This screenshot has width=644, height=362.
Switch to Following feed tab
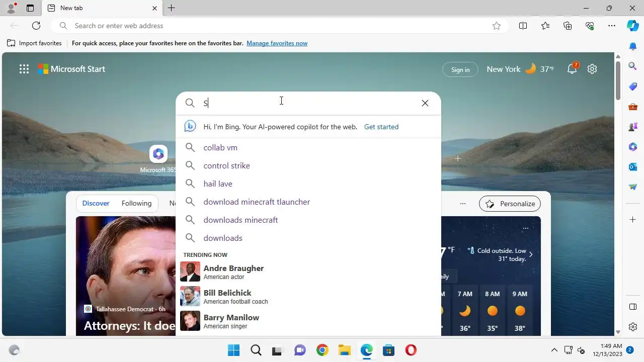[x=136, y=203]
